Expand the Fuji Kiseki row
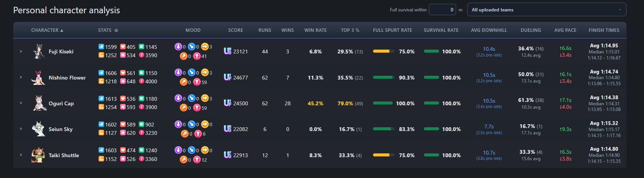Image resolution: width=644 pixels, height=178 pixels. click(x=21, y=51)
